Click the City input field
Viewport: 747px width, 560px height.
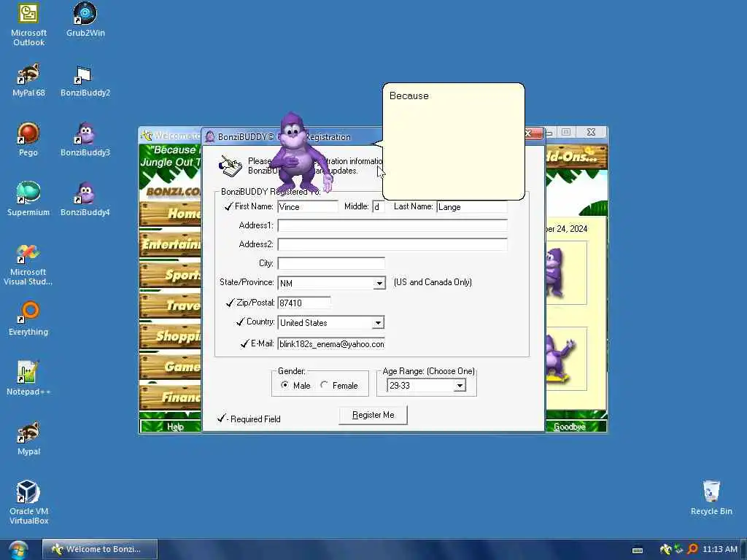tap(330, 262)
